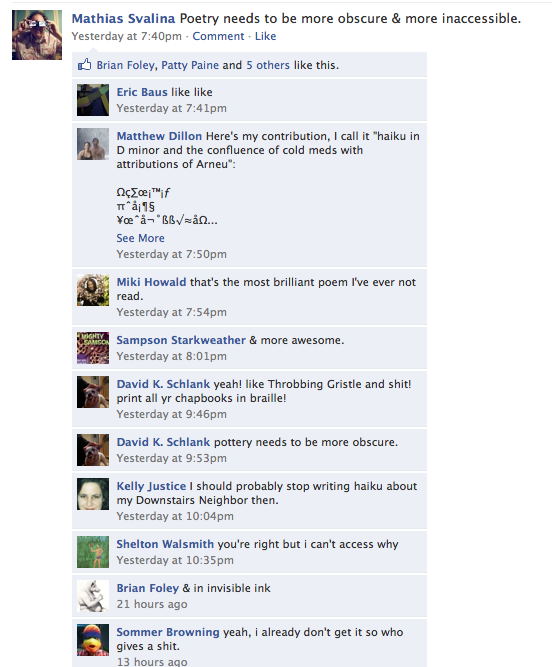The width and height of the screenshot is (556, 667).
Task: Open Sampson Starkweather's Mighty Samson avatar
Action: (x=93, y=348)
